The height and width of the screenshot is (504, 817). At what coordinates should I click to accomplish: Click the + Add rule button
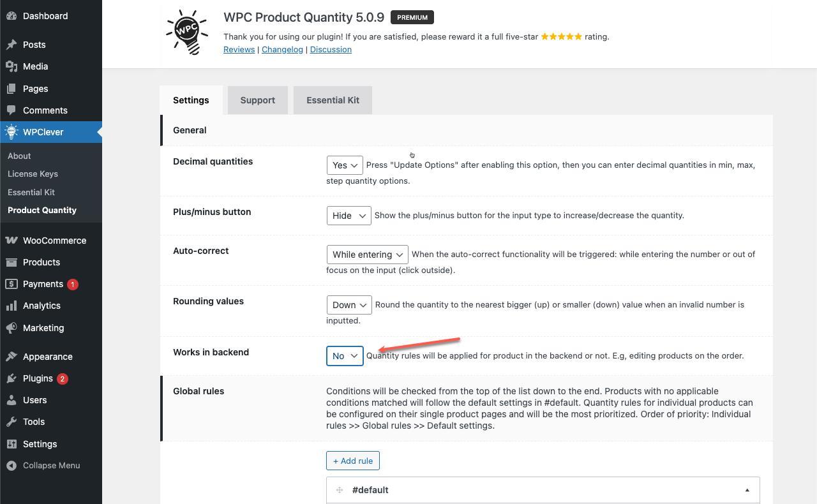(x=353, y=461)
